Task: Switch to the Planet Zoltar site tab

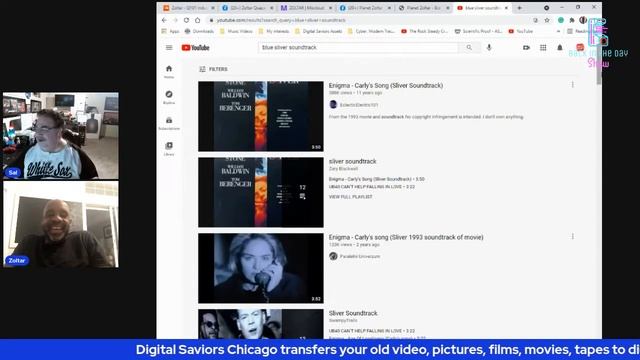Action: pos(423,8)
